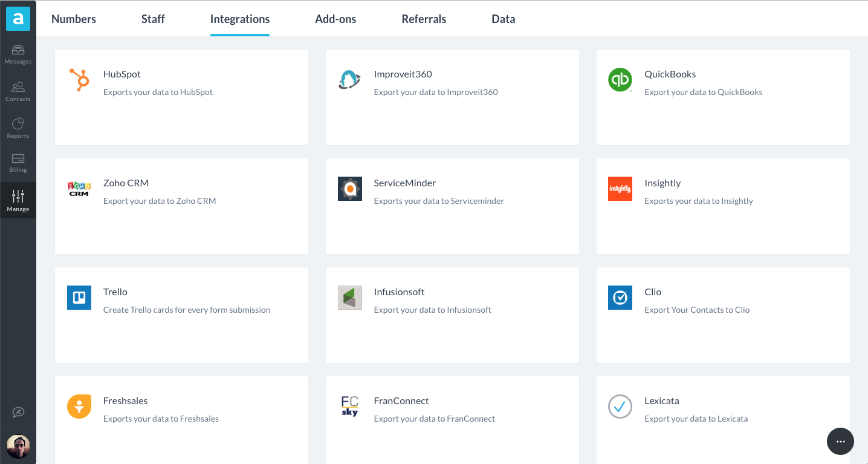Select the Integrations tab

[x=240, y=19]
